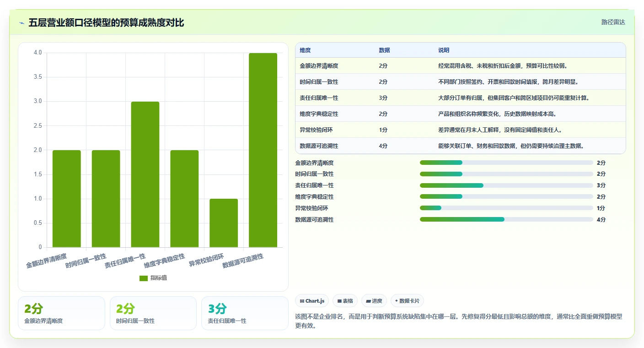Click the 责任归属唯一性 chart bar
Screen dimensions: 644x348
145,174
